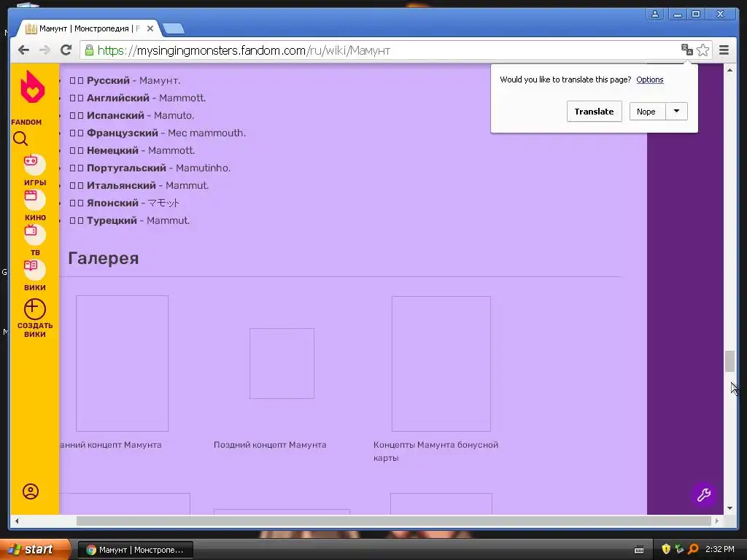
Task: Expand the dropdown arrow next to Nope
Action: [x=676, y=112]
